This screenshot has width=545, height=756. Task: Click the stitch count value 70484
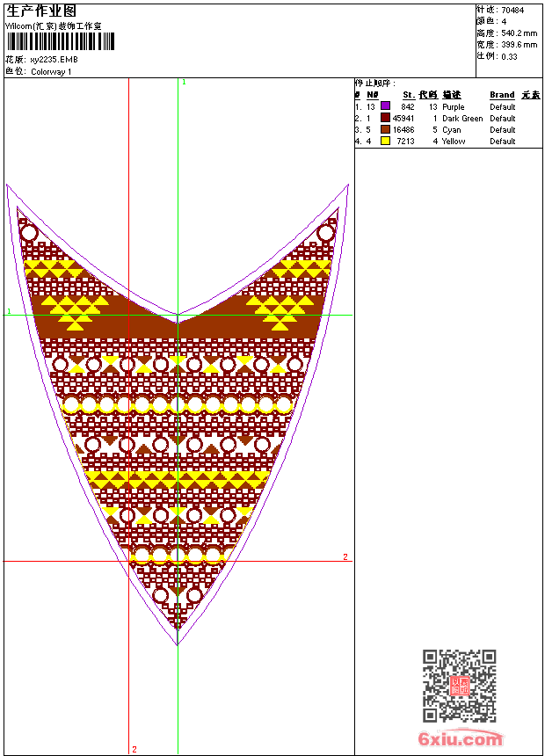click(x=512, y=10)
